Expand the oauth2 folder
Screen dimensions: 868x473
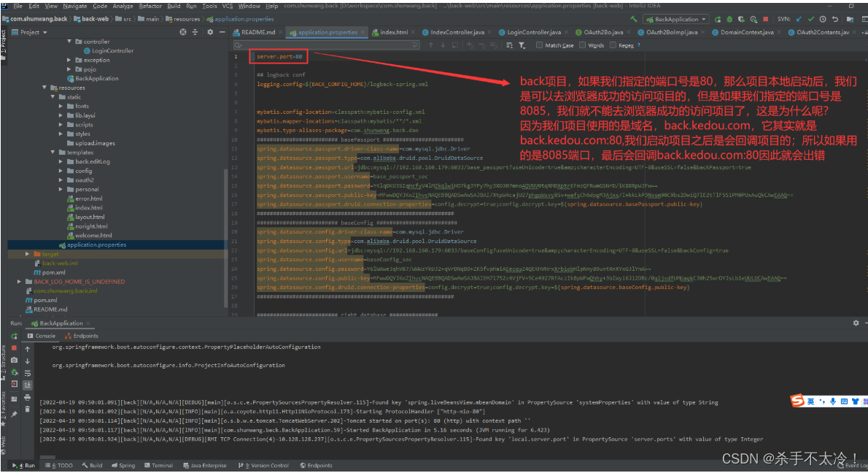click(x=61, y=180)
